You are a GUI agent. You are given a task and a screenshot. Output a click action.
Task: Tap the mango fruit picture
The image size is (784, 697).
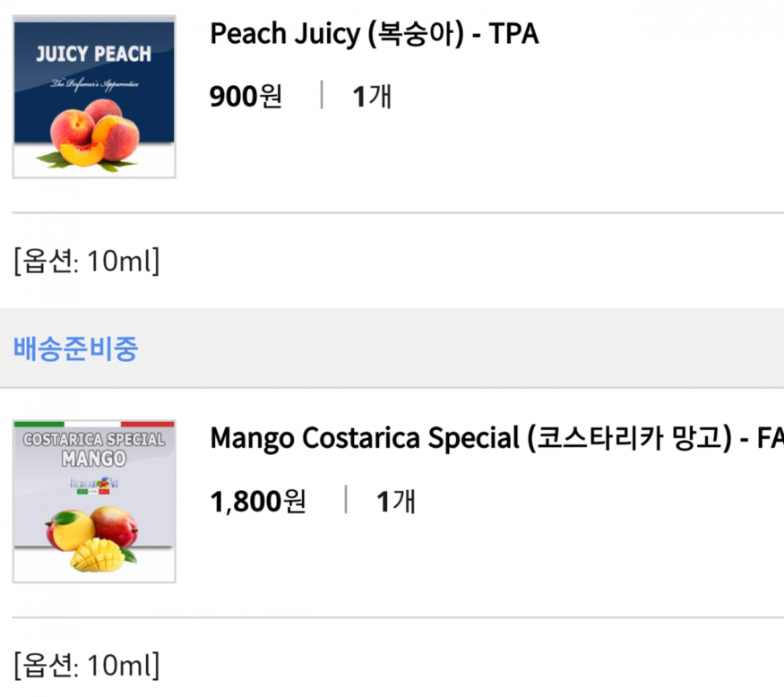tap(91, 538)
